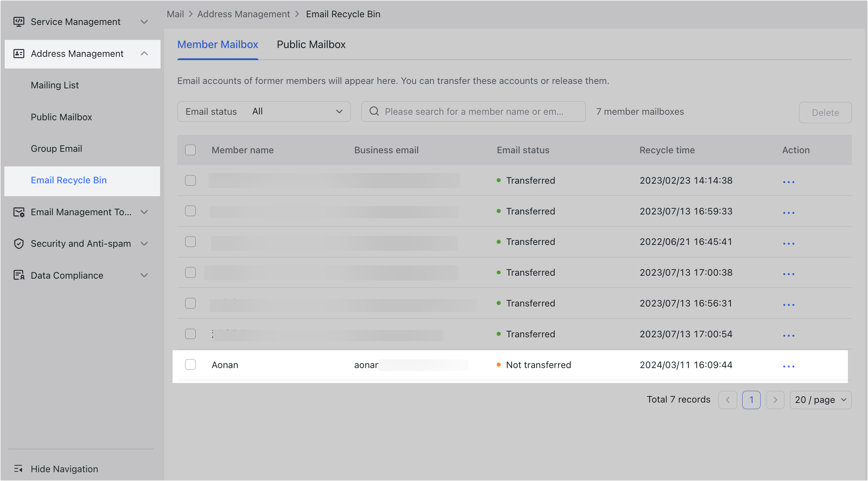Click the Hide Navigation collapse icon
This screenshot has width=868, height=481.
[x=18, y=469]
